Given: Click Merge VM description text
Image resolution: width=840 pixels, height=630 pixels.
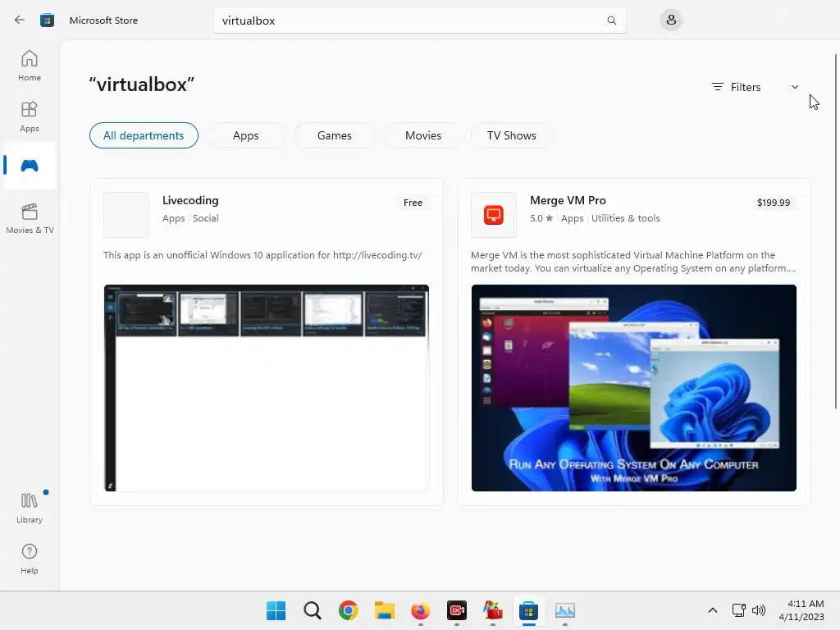Looking at the screenshot, I should point(633,262).
